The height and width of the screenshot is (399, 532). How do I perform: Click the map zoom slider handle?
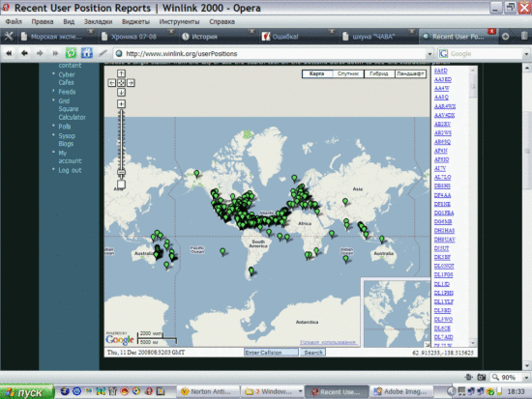point(121,173)
